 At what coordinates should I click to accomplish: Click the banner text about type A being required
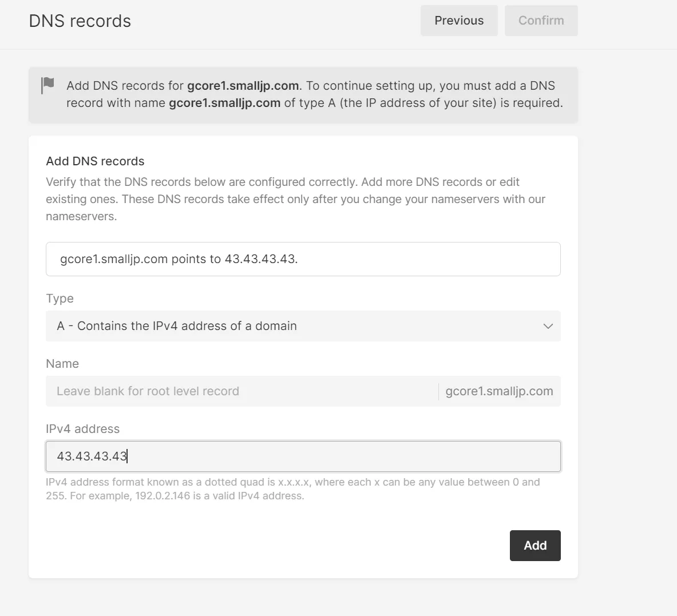tap(423, 103)
